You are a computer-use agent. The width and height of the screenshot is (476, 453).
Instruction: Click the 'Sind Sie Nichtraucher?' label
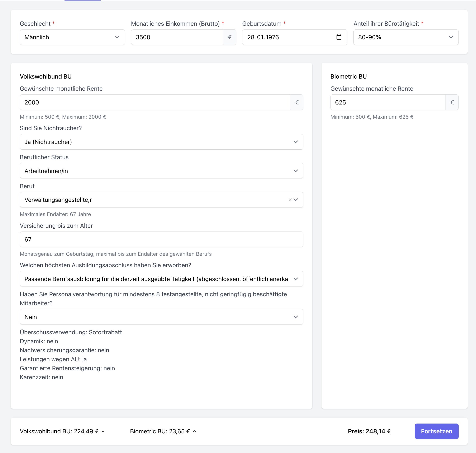pos(51,128)
